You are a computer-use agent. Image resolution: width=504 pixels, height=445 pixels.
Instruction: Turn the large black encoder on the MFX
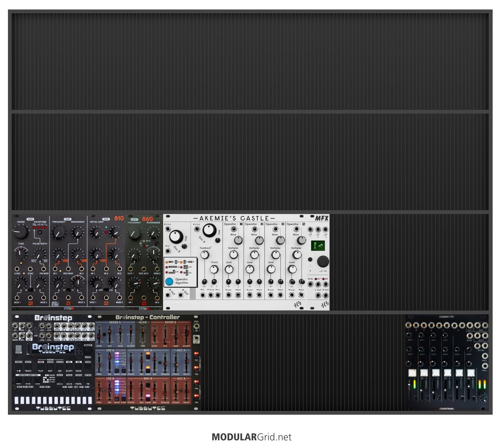(323, 261)
